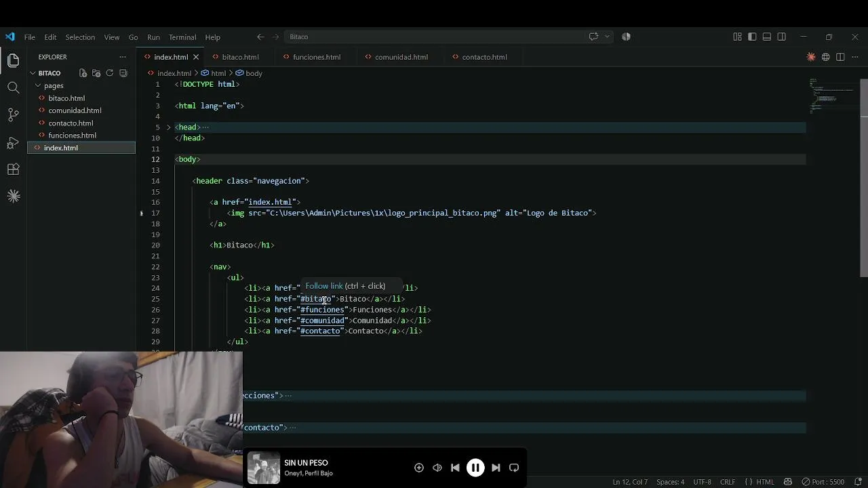Open the chat dropdown arrow in title bar
The image size is (868, 488).
[607, 37]
